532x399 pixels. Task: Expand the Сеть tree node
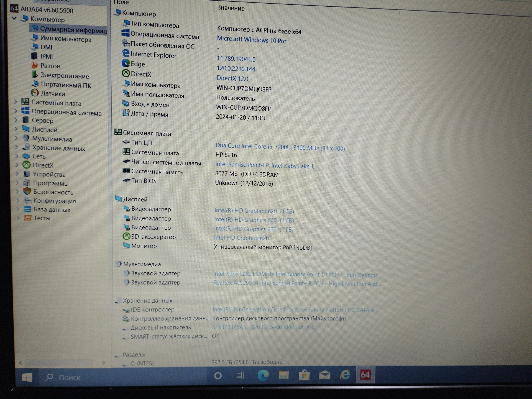17,156
